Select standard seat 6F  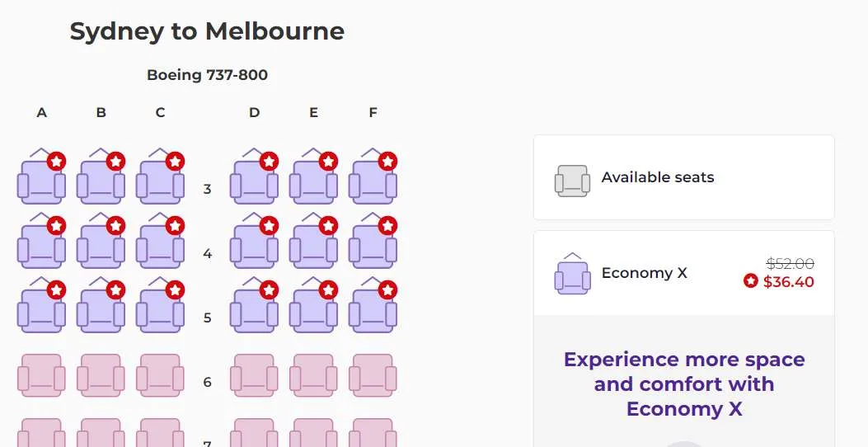[373, 376]
